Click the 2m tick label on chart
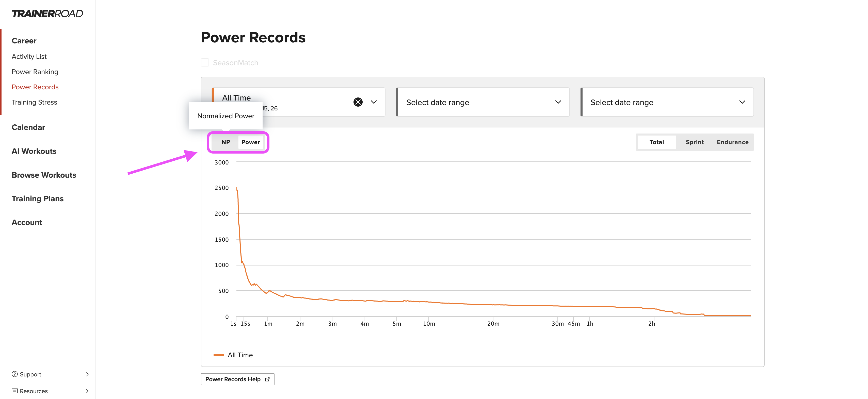The height and width of the screenshot is (399, 868). 300,324
